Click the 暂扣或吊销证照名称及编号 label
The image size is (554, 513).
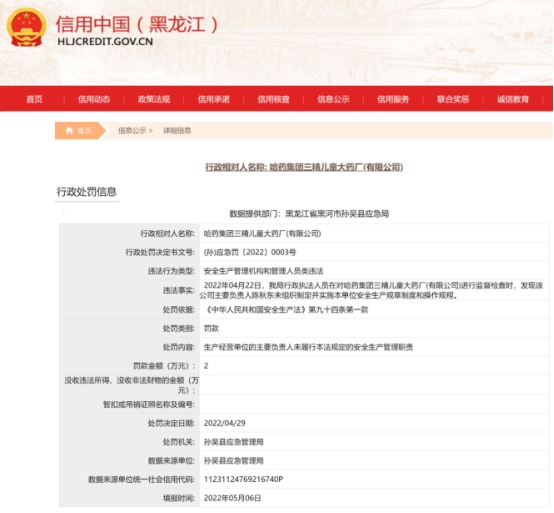pos(149,405)
